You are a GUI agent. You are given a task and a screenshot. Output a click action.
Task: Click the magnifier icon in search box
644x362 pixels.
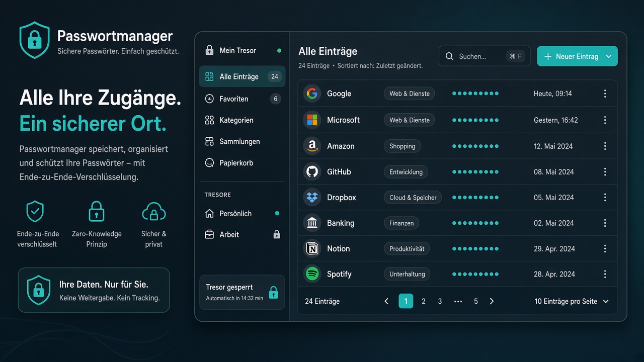449,56
